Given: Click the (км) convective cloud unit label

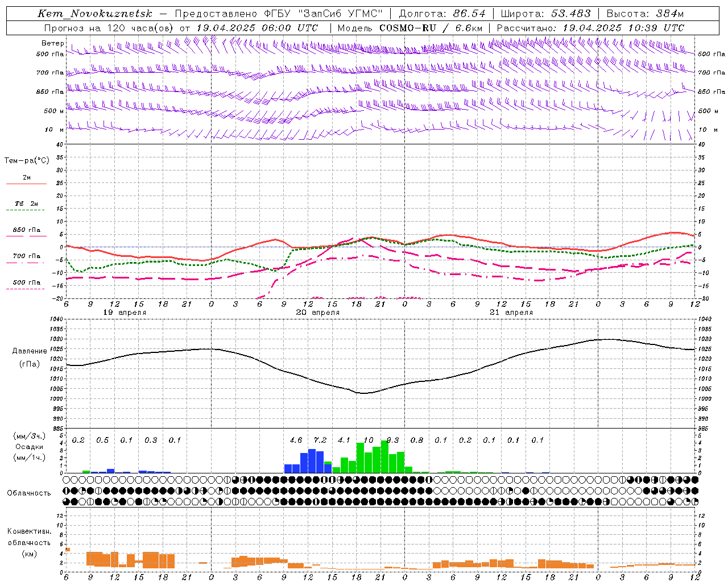Looking at the screenshot, I should tap(29, 554).
